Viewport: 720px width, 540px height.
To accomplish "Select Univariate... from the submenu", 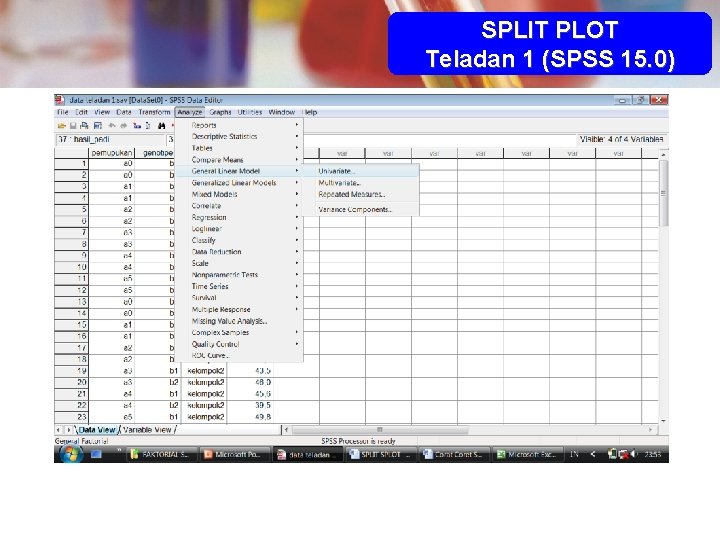I will (361, 171).
